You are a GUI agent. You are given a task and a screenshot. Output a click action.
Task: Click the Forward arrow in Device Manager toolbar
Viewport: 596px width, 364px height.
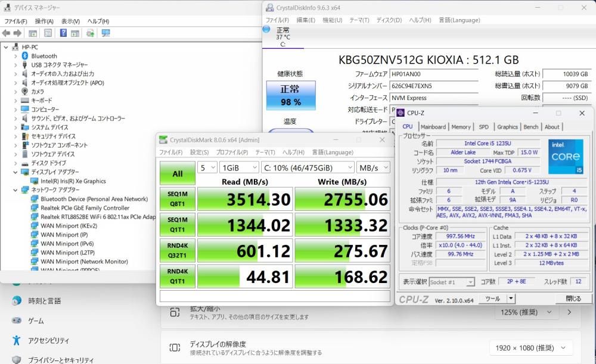coord(17,33)
